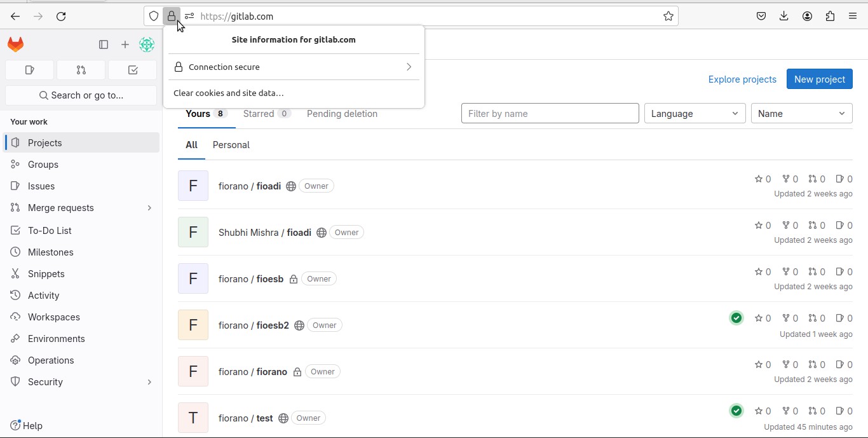Open Workspaces in sidebar
868x438 pixels.
click(x=81, y=317)
